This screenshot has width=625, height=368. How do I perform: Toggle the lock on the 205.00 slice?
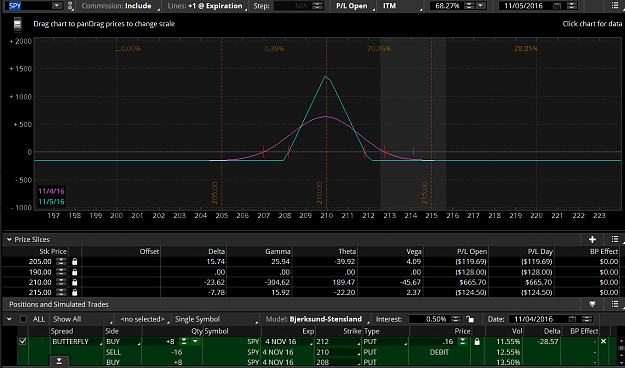[x=75, y=262]
